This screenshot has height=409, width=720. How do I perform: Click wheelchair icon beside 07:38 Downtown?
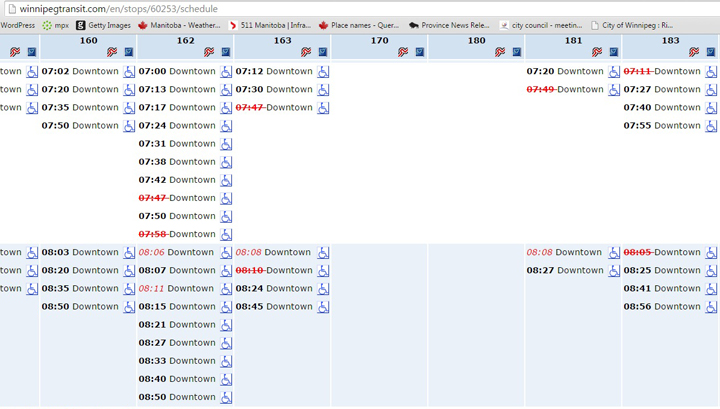[226, 162]
